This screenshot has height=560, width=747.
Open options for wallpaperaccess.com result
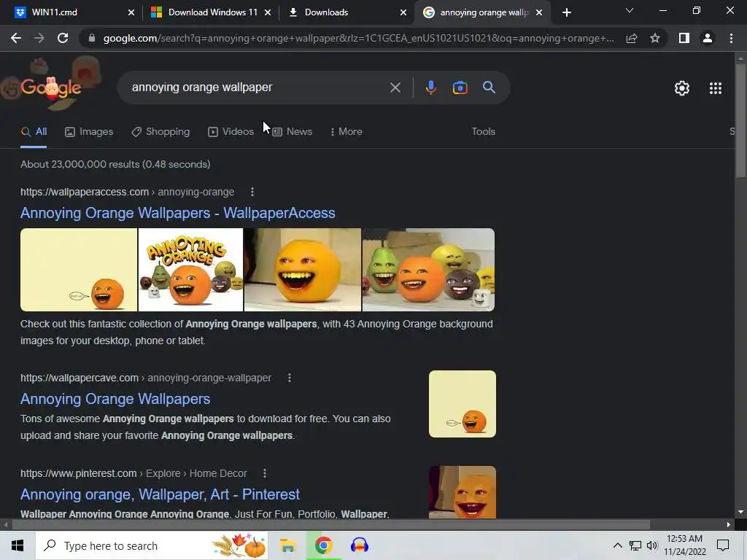pos(252,192)
